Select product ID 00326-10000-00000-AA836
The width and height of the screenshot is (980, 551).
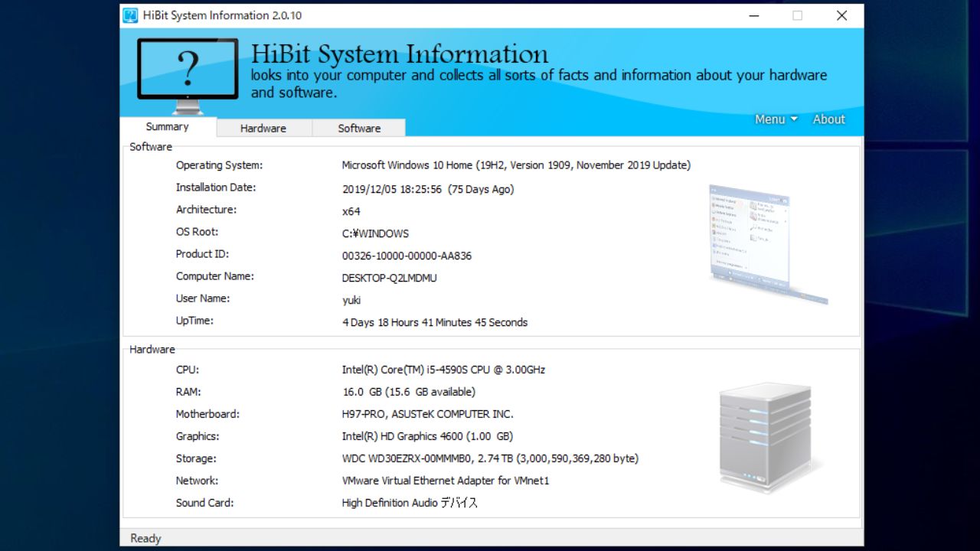tap(407, 256)
